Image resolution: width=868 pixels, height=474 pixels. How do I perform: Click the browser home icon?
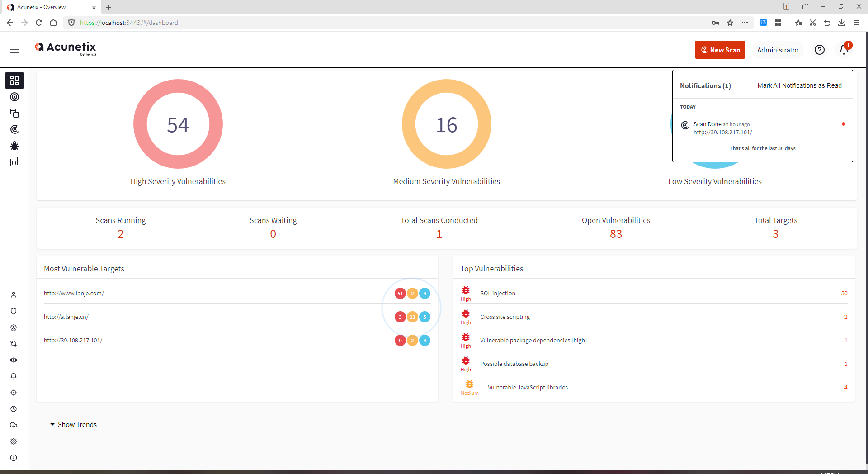pyautogui.click(x=53, y=23)
